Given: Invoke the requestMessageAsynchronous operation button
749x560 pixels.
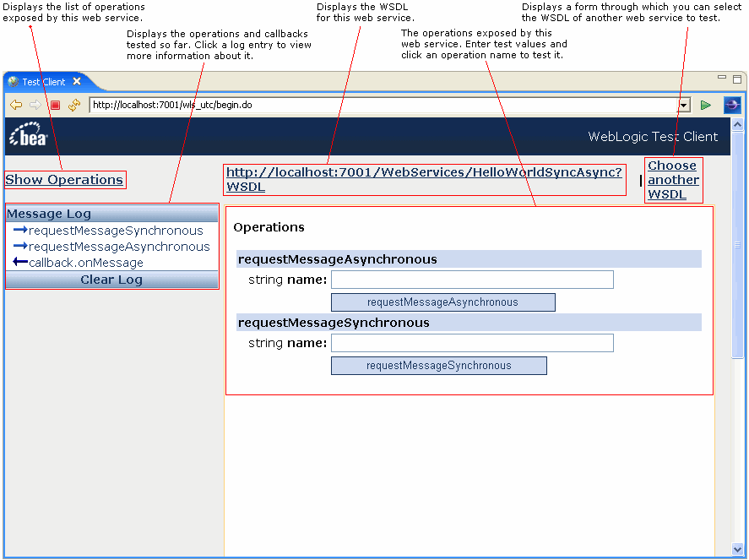Looking at the screenshot, I should pyautogui.click(x=442, y=302).
